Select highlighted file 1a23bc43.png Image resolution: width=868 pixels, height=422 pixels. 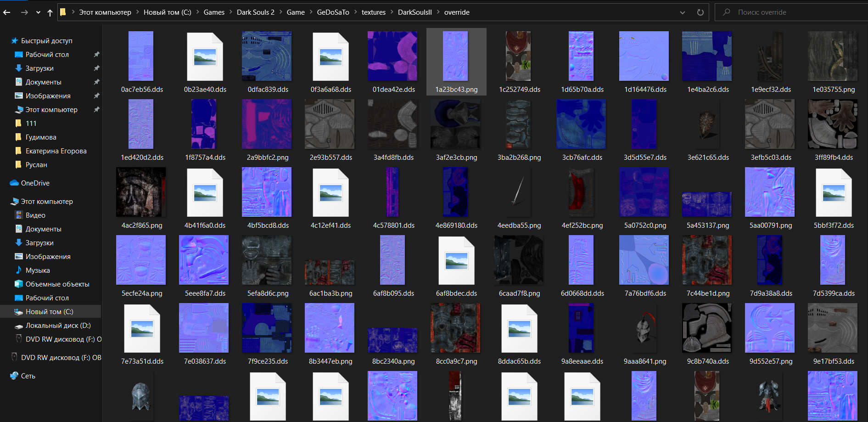coord(456,62)
